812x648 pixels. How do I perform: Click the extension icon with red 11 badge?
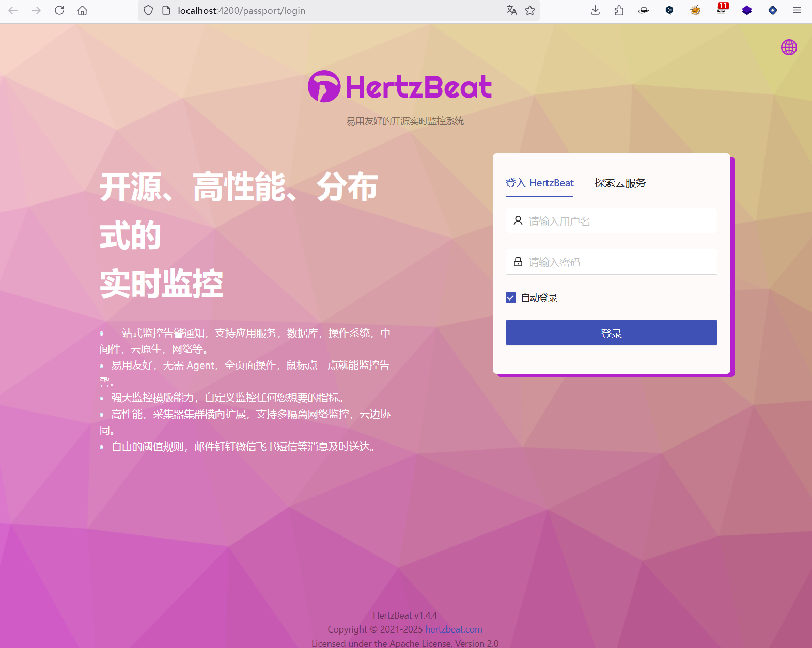[x=722, y=9]
